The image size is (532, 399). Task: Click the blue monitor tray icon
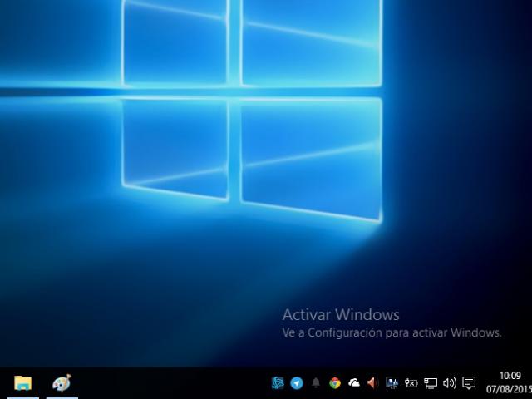392,383
